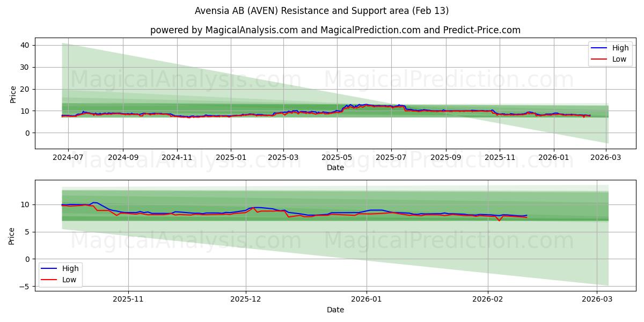This screenshot has height=322, width=644.
Task: Click the '2025-07' tick label on top chart
Action: 391,158
